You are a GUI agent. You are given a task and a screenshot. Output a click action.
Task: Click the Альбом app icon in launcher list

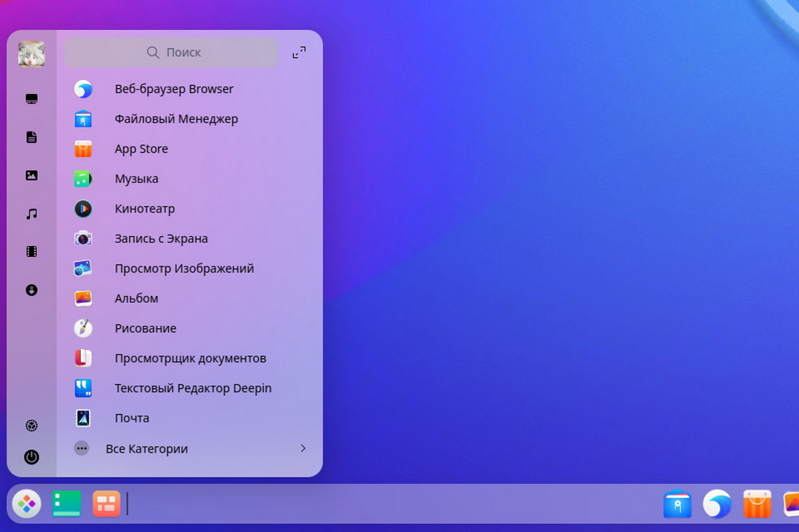point(83,299)
